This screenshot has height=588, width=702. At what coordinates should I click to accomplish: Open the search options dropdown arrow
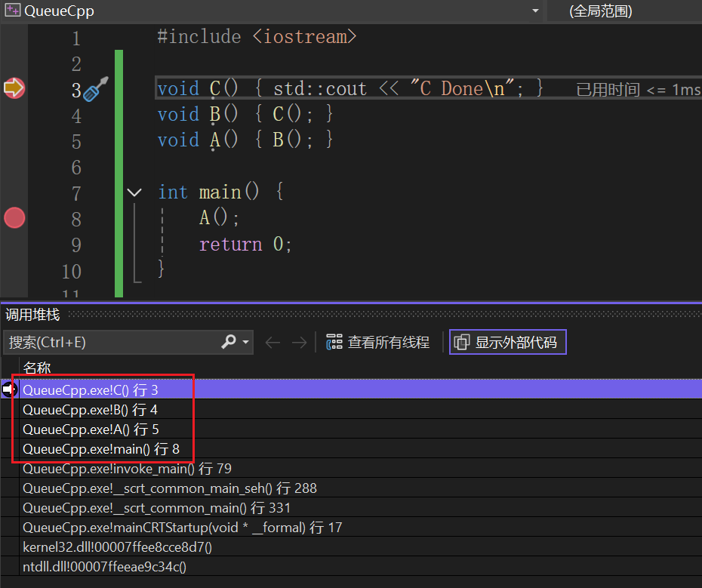[x=245, y=342]
